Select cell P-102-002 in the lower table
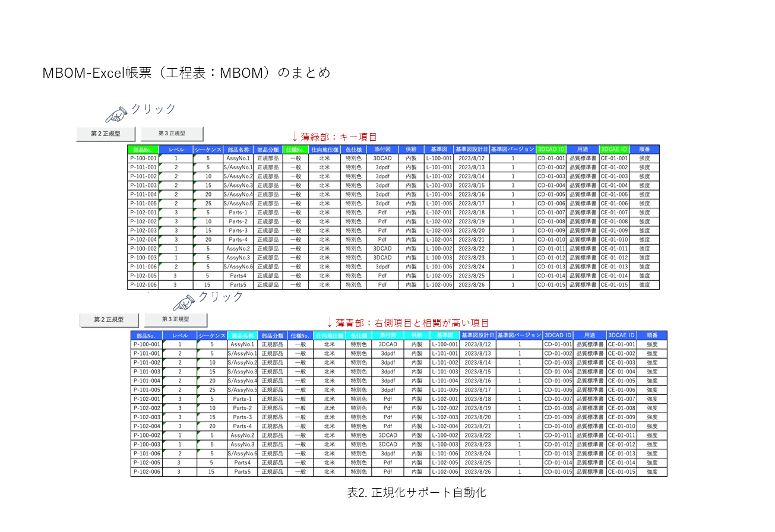This screenshot has height=532, width=775. click(147, 408)
